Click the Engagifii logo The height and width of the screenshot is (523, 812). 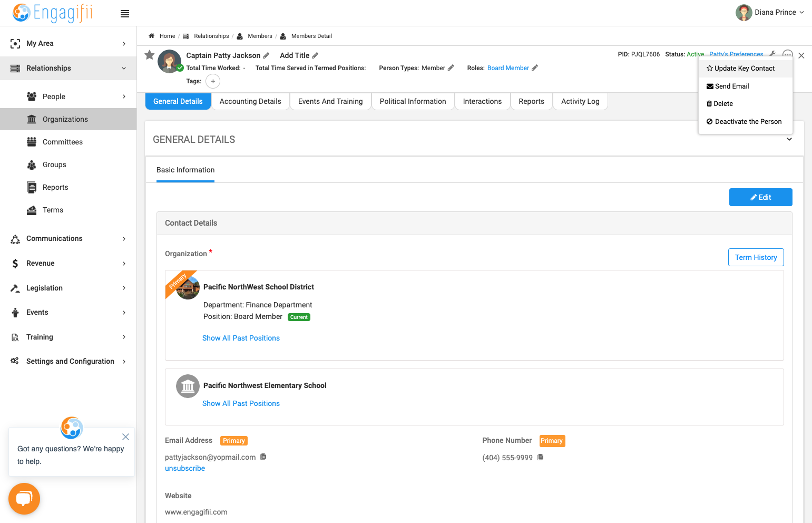53,13
